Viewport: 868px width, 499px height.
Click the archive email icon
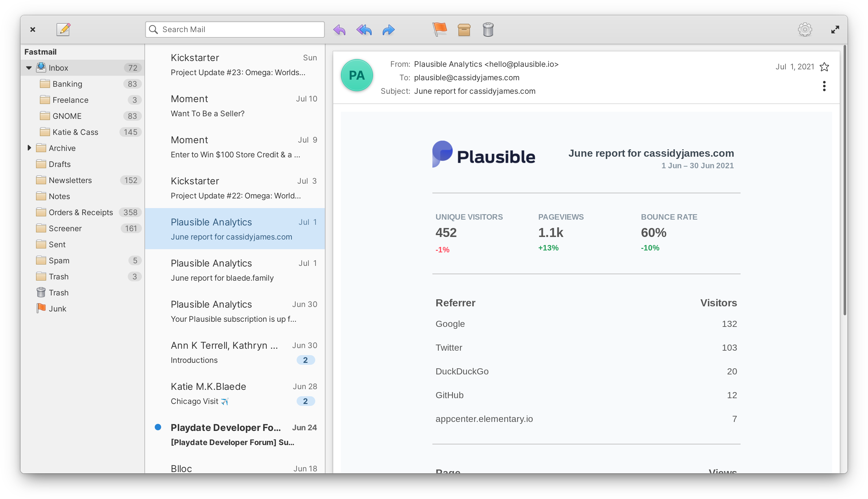pos(464,29)
